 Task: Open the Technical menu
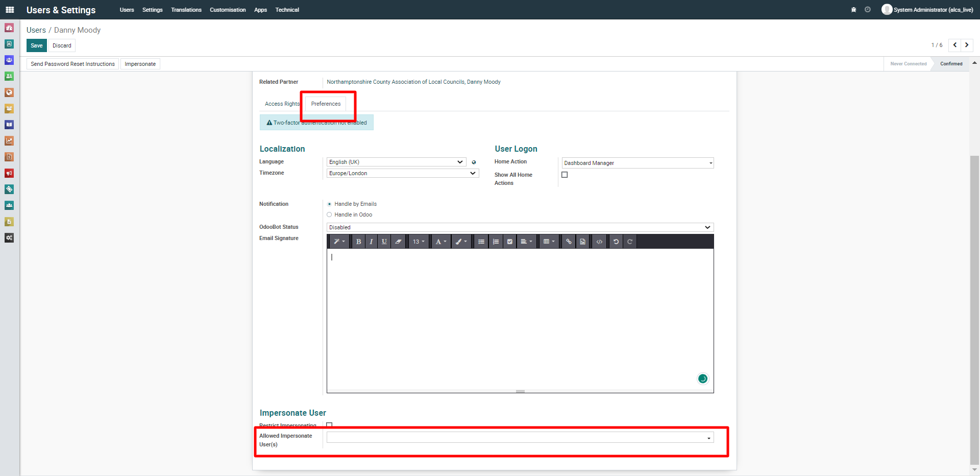tap(287, 10)
